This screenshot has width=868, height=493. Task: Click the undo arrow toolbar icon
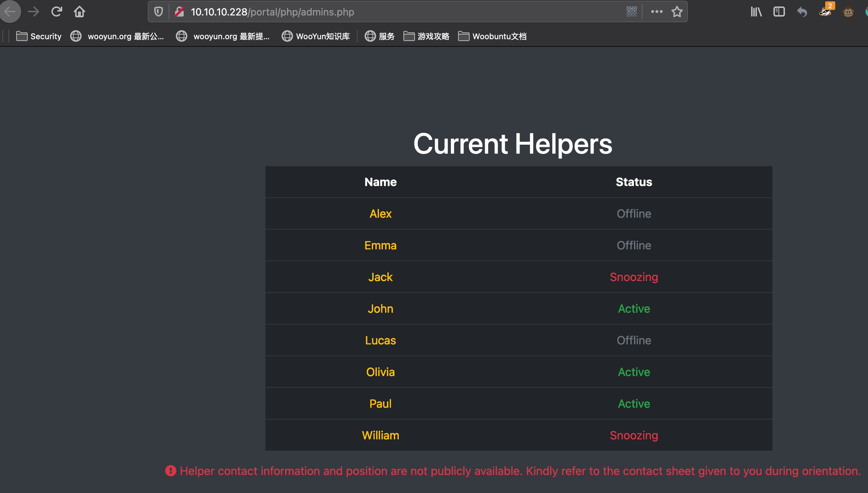click(x=802, y=12)
